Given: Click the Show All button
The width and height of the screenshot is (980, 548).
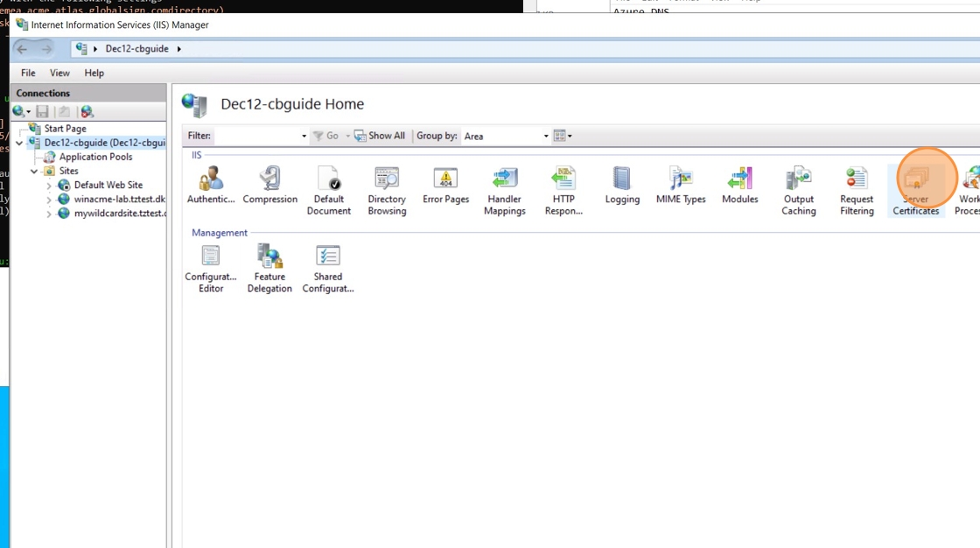Looking at the screenshot, I should pos(380,136).
